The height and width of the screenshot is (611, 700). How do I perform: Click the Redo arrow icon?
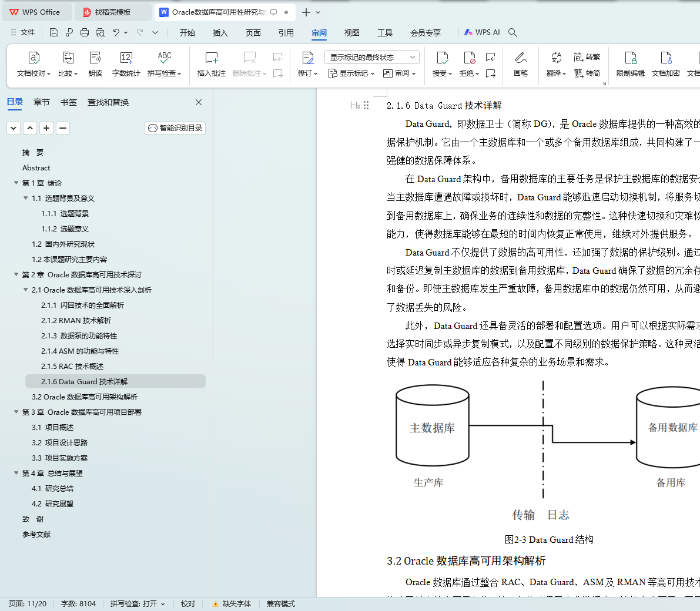(x=140, y=32)
